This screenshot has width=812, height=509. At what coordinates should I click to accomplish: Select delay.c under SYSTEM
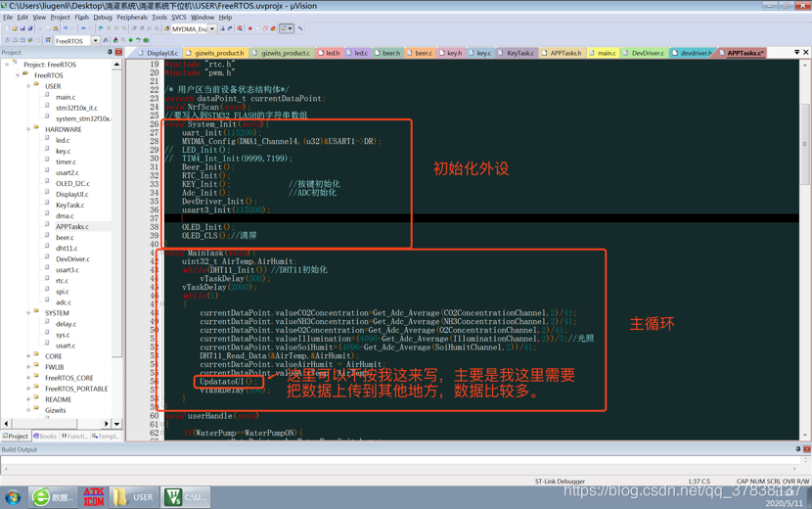pyautogui.click(x=66, y=324)
